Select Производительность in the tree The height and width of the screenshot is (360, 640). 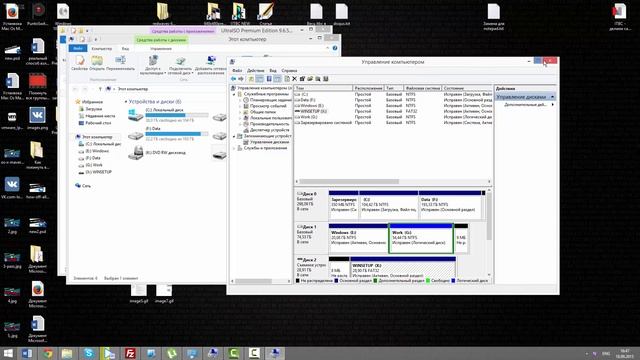[269, 124]
